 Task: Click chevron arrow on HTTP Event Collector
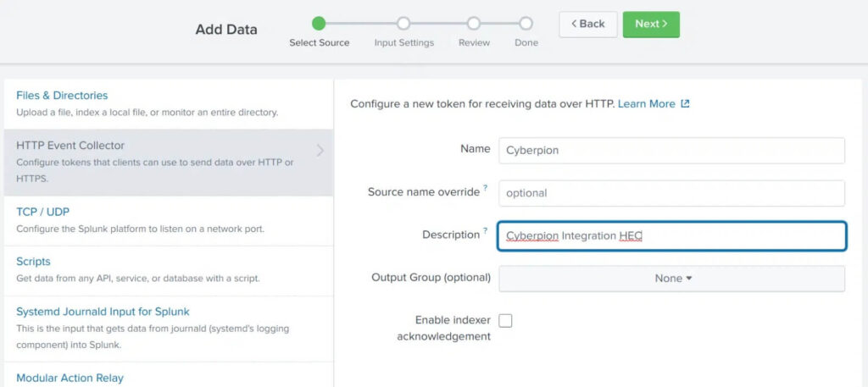point(320,151)
